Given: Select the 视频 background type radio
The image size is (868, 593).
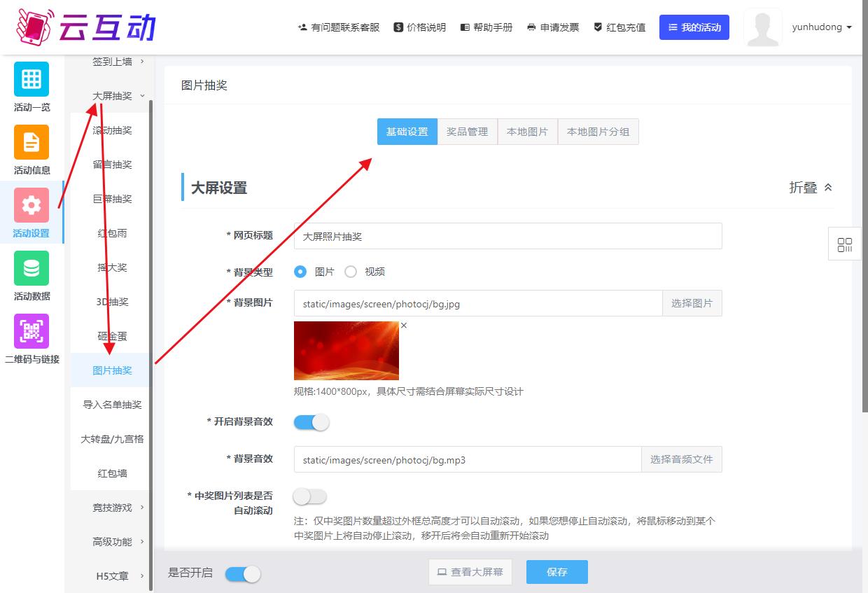Looking at the screenshot, I should 351,272.
